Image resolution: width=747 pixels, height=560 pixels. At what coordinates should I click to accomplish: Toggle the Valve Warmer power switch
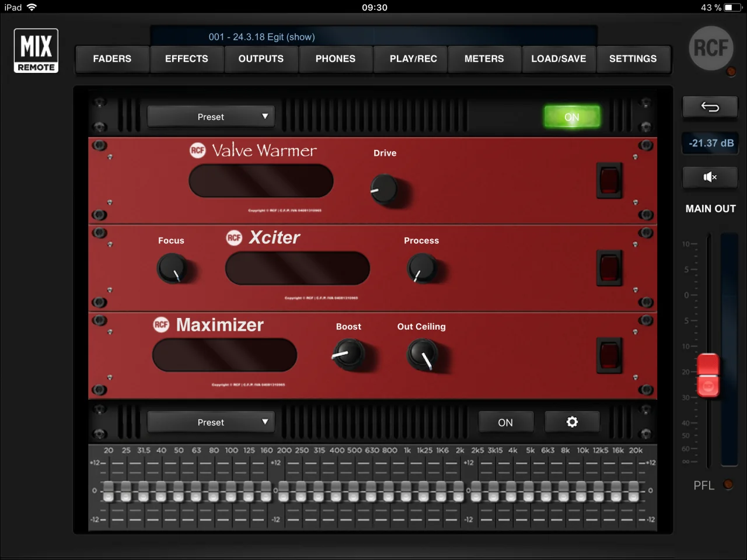pos(609,180)
